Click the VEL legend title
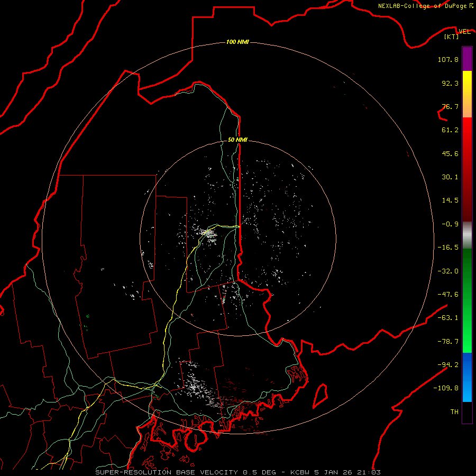476x476 pixels. (x=464, y=31)
